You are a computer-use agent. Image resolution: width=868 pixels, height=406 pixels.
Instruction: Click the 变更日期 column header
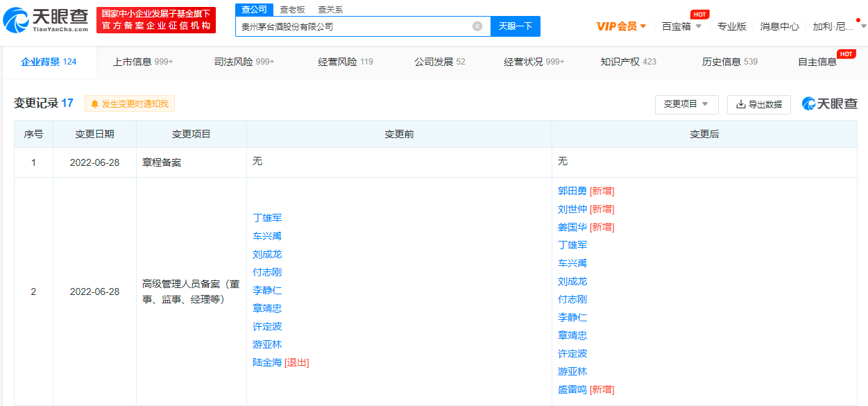[x=94, y=134]
